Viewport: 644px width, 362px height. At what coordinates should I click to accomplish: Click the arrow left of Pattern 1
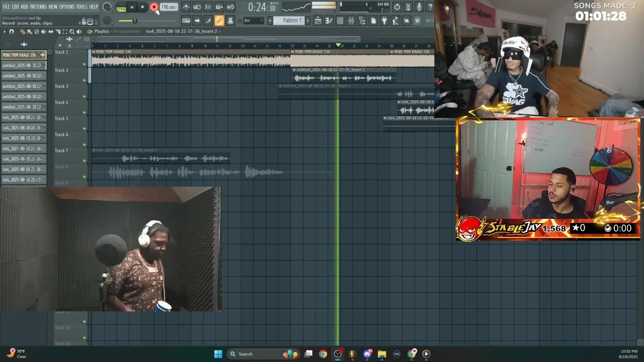pos(270,21)
